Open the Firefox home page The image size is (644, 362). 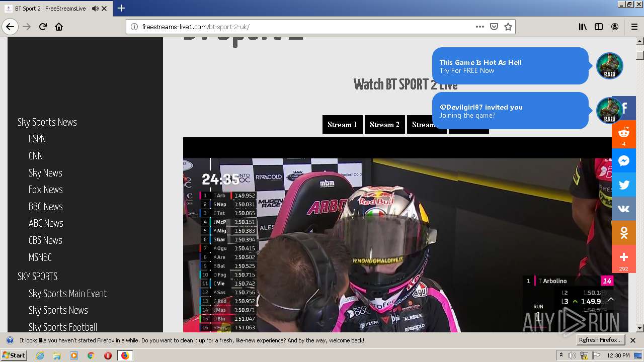click(59, 27)
